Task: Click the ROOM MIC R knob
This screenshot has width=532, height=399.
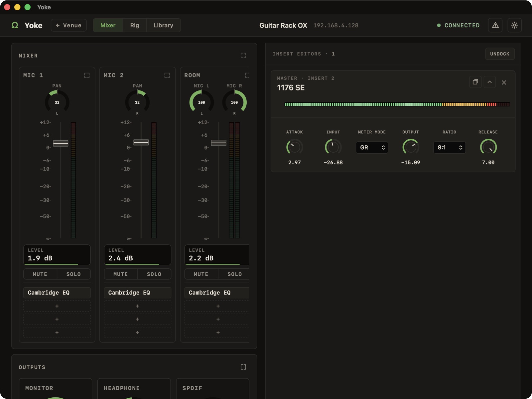Action: pyautogui.click(x=234, y=102)
